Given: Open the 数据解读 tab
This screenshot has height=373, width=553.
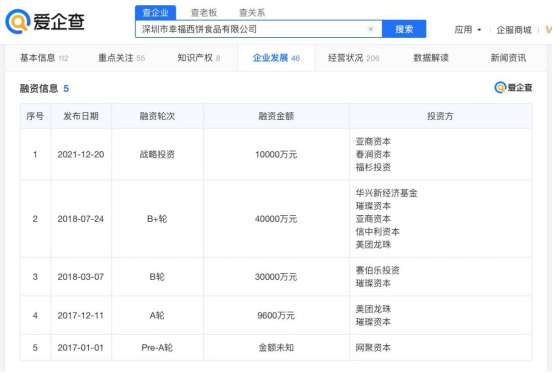Looking at the screenshot, I should (x=431, y=58).
